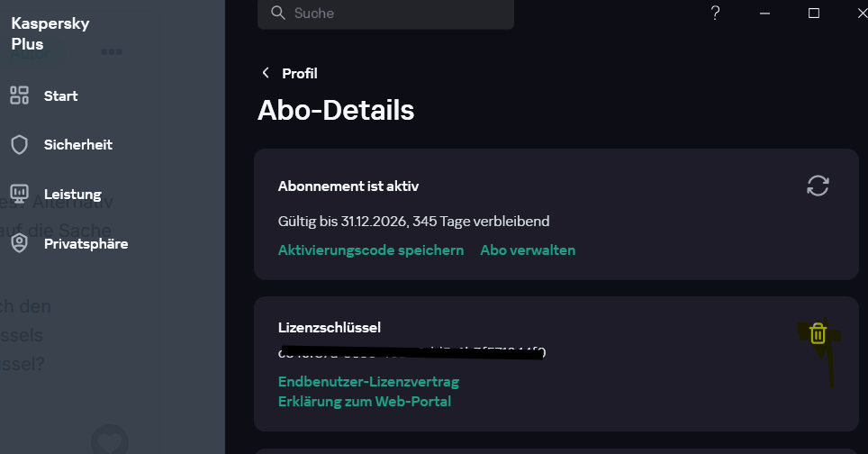868x454 pixels.
Task: Click the Leistung monitor icon
Action: pos(19,194)
